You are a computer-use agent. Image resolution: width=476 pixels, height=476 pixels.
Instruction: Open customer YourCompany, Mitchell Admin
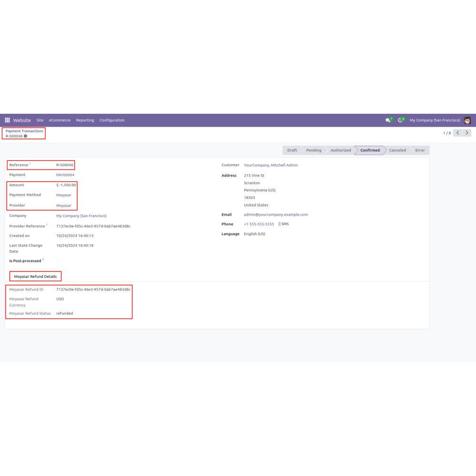271,165
